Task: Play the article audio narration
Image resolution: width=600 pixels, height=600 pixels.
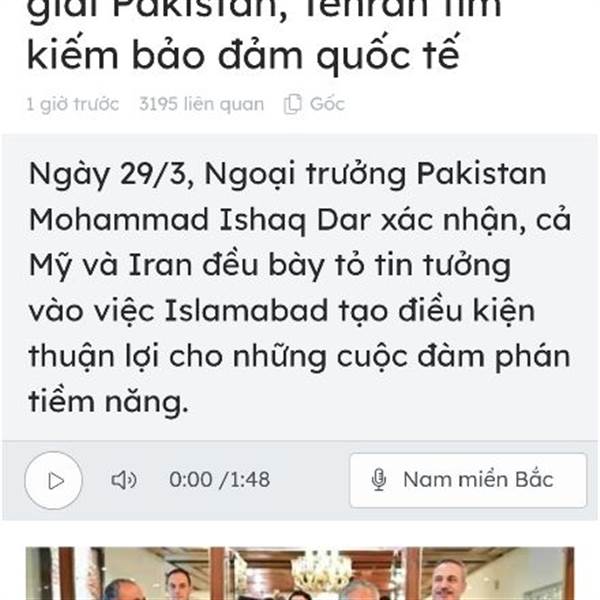Action: pos(54,481)
